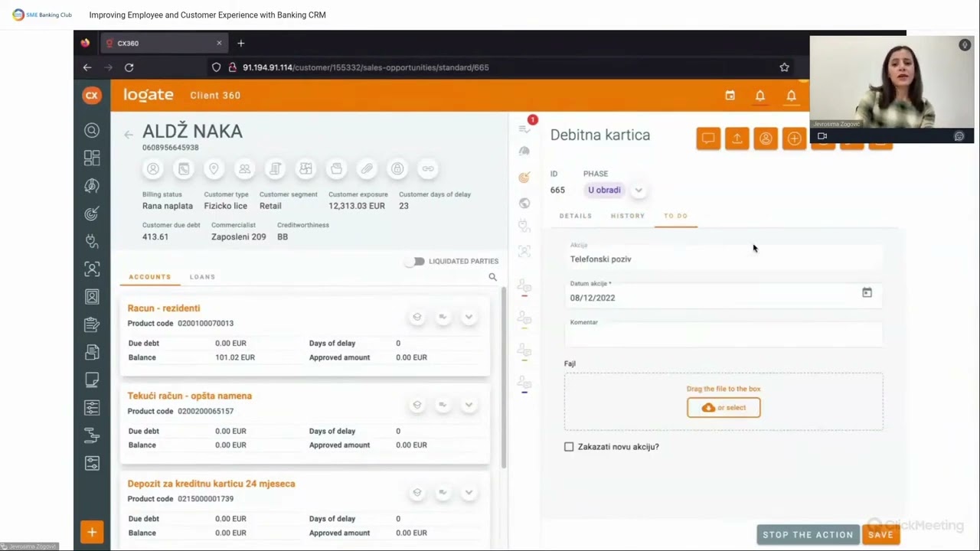This screenshot has height=551, width=980.
Task: Expand the PHASE dropdown next to U obradi
Action: (639, 191)
